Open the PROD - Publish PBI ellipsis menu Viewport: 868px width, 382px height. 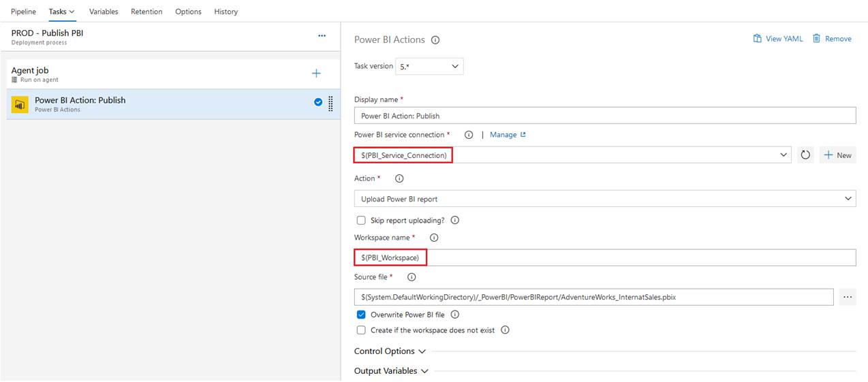click(322, 36)
